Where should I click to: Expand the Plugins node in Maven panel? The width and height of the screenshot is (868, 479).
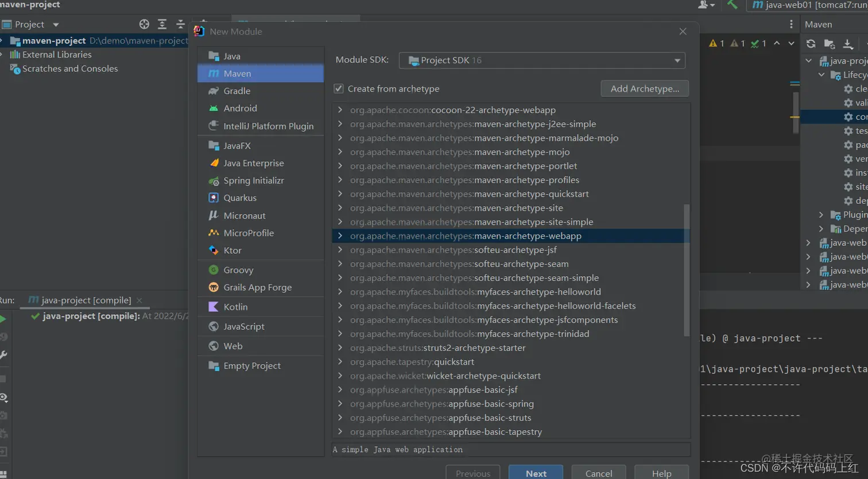(x=821, y=215)
